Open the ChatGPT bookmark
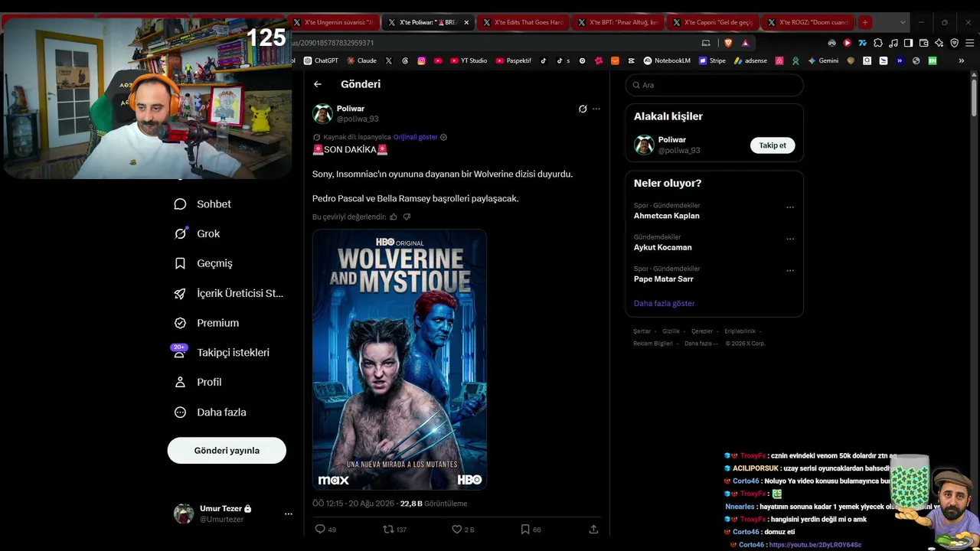 pyautogui.click(x=321, y=60)
